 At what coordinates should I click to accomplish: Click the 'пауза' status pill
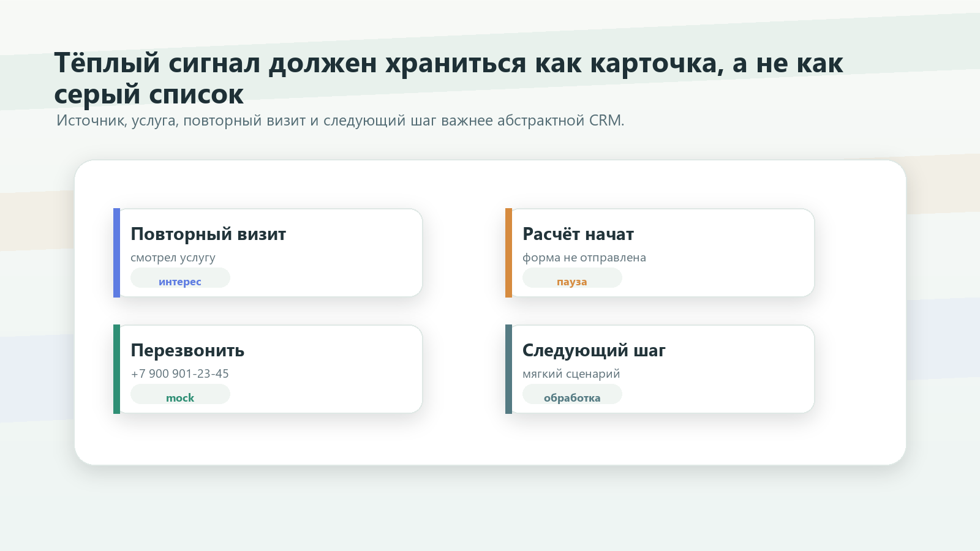click(572, 278)
